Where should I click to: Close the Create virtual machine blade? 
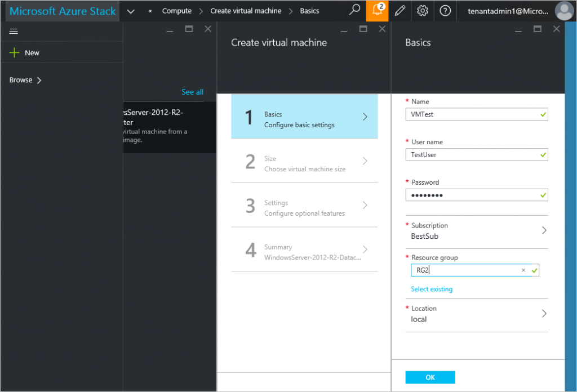click(x=383, y=29)
